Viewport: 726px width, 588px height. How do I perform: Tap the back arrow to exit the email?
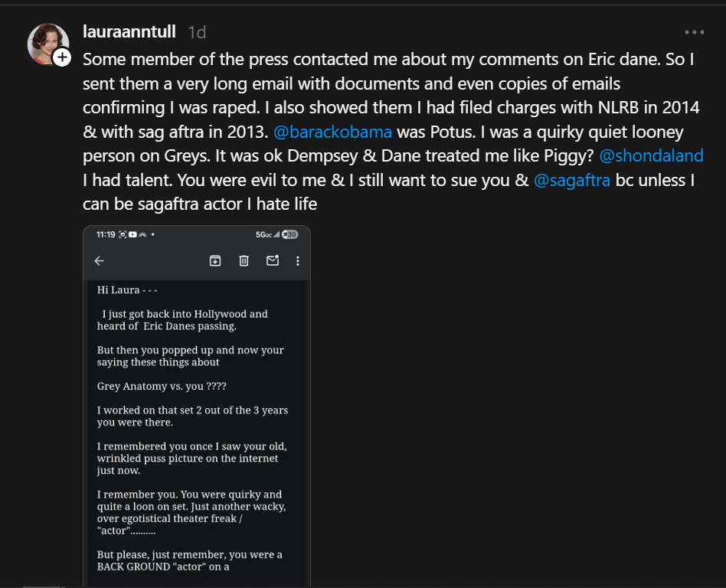pyautogui.click(x=99, y=260)
